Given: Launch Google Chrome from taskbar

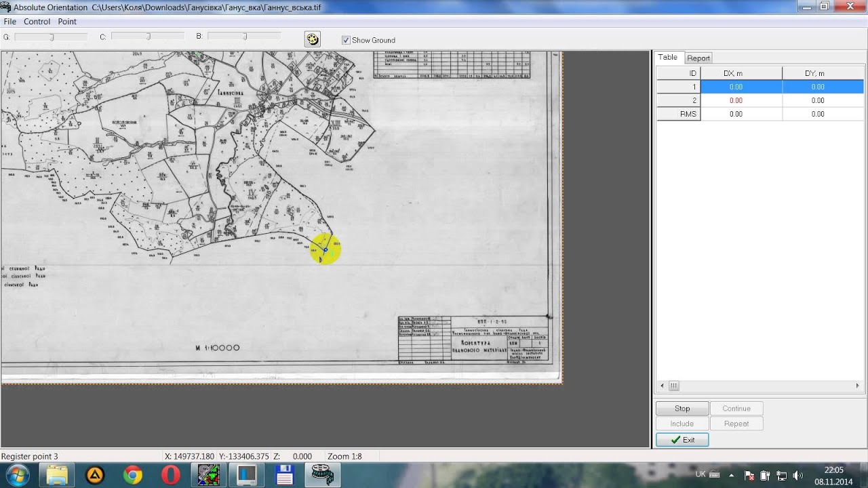Looking at the screenshot, I should (133, 476).
